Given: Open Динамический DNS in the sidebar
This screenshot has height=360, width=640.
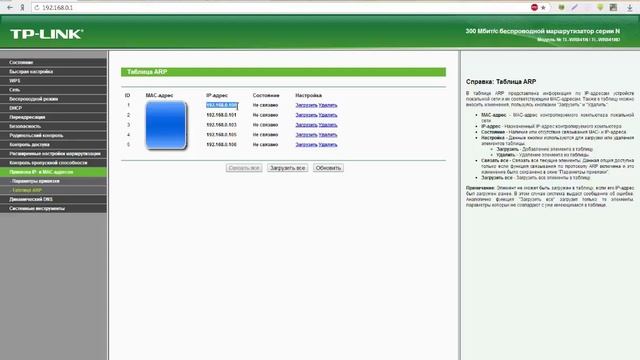Looking at the screenshot, I should (53, 199).
